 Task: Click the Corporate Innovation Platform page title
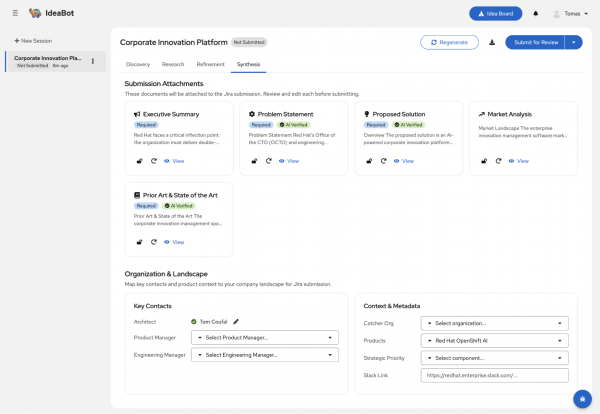point(174,42)
